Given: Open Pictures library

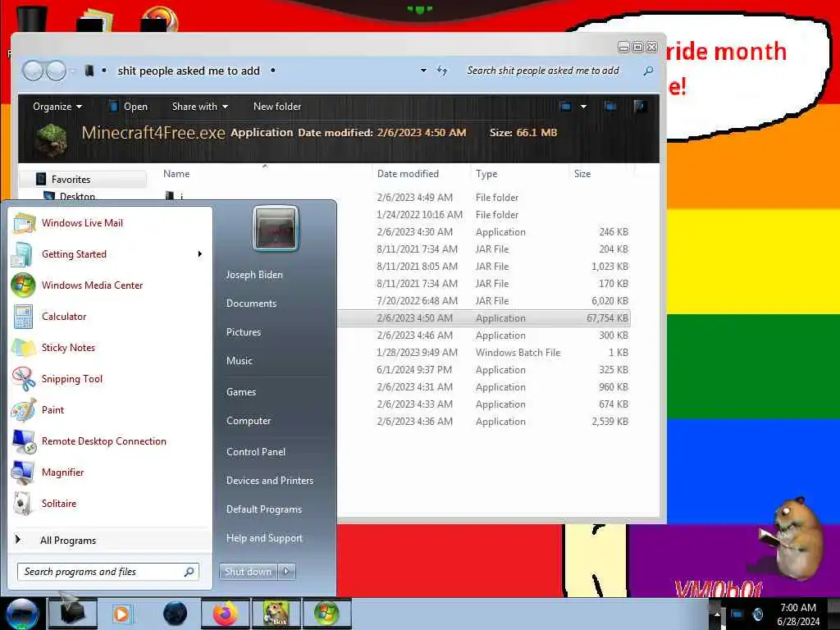Looking at the screenshot, I should (243, 332).
